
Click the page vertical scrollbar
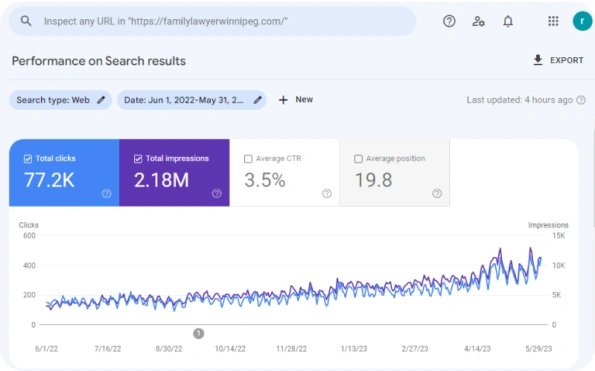coord(594,178)
